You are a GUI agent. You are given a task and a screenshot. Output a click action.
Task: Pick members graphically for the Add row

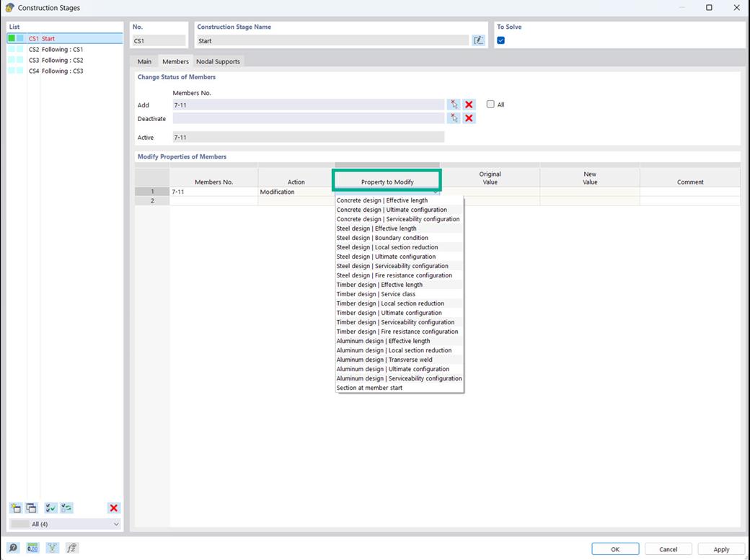[454, 105]
